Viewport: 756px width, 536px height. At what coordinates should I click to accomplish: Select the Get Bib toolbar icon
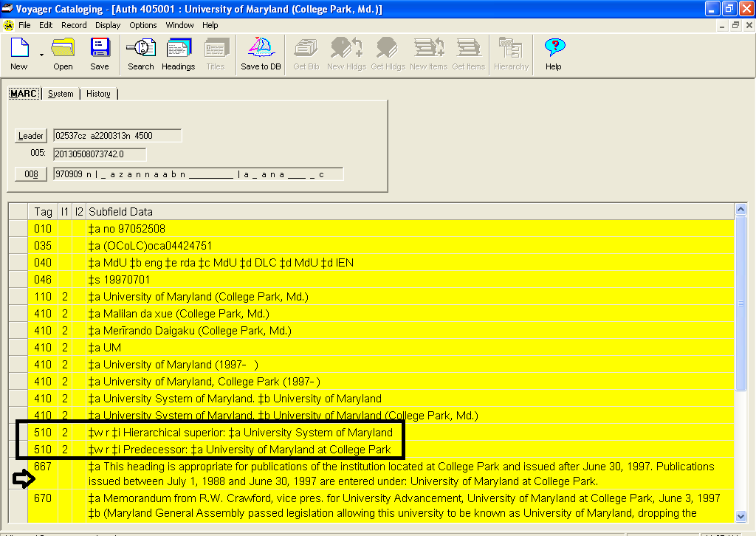tap(305, 54)
